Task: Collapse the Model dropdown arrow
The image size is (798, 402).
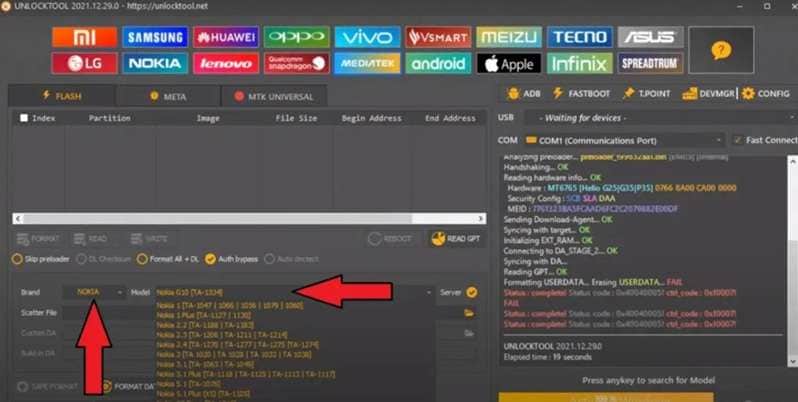Action: 429,293
